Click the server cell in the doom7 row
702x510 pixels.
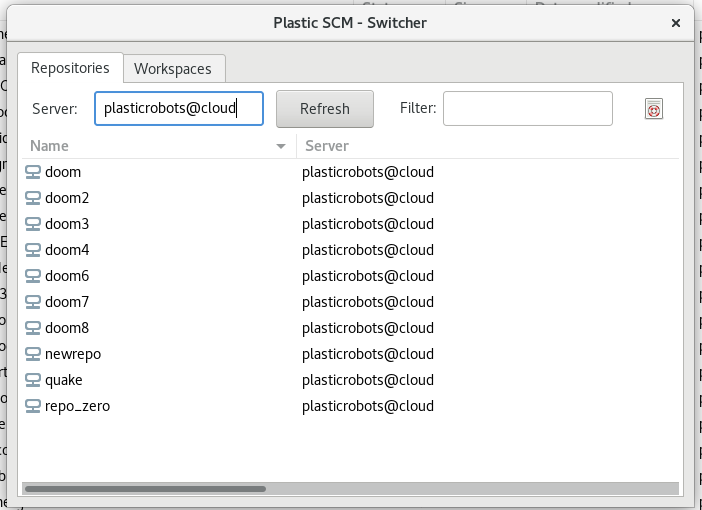click(368, 302)
